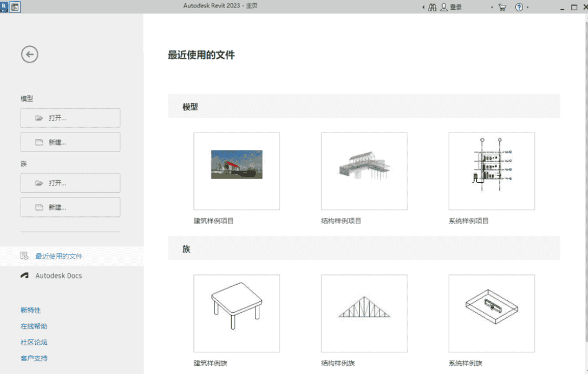588x374 pixels.
Task: Open the 新特性 link
Action: (31, 310)
